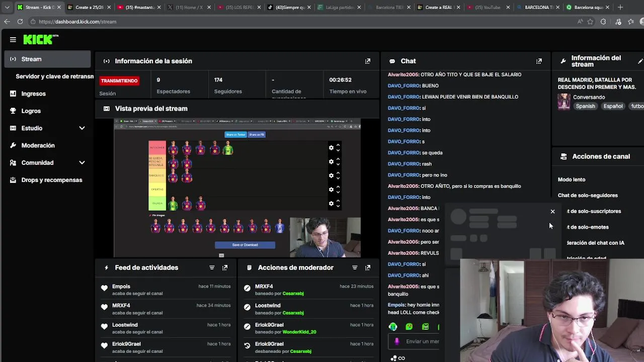Switch to the LaLiga partidos browser tab
The width and height of the screenshot is (644, 362).
tap(340, 8)
